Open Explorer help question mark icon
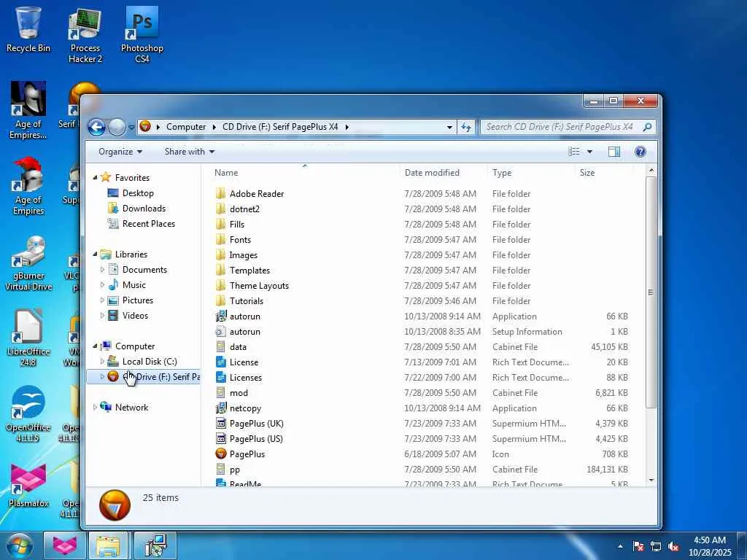 (x=640, y=152)
